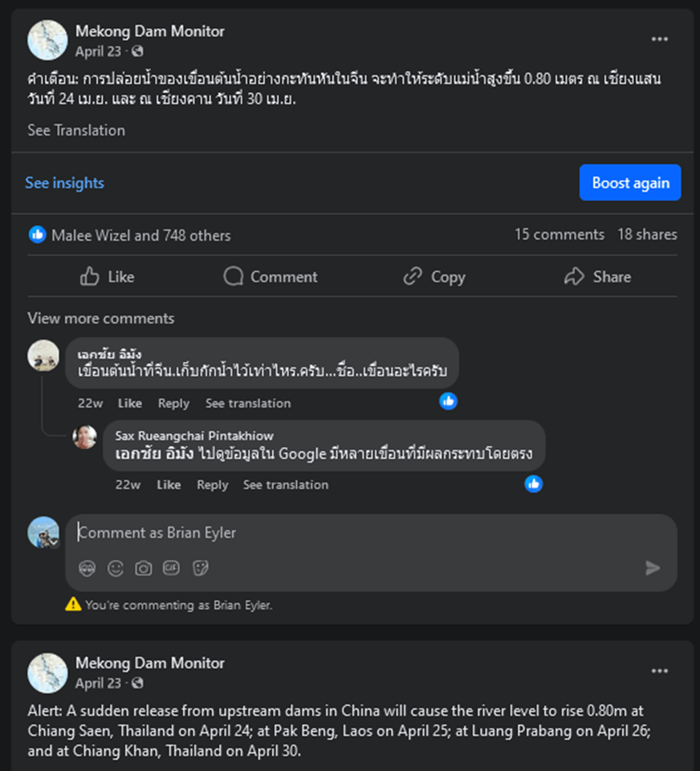Click the Boost again button

tap(630, 183)
